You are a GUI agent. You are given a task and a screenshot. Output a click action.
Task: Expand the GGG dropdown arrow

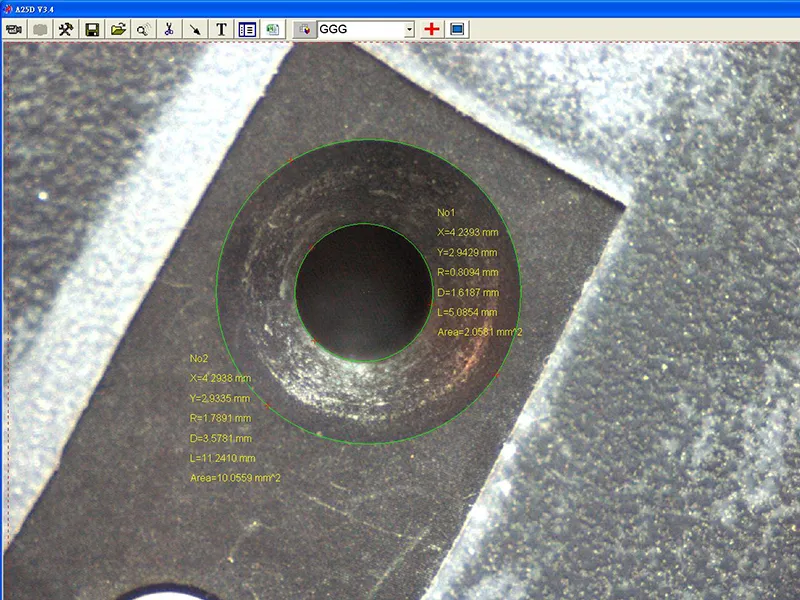tap(408, 30)
